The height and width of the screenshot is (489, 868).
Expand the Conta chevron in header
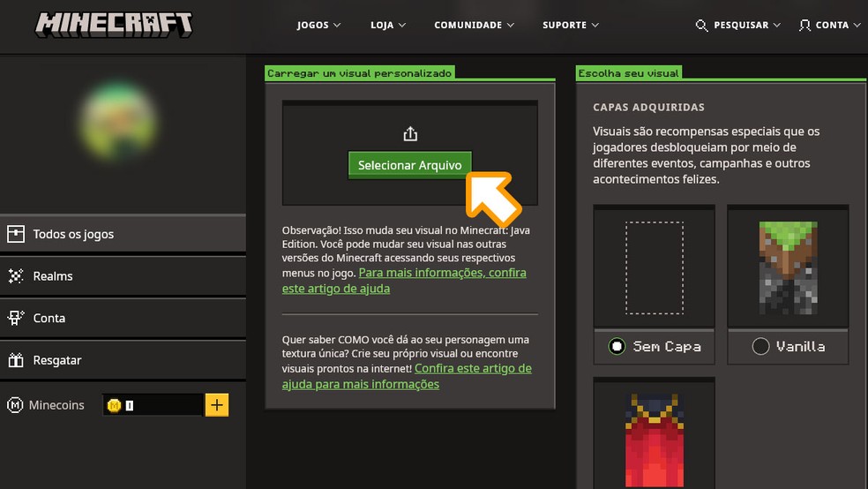coord(857,26)
